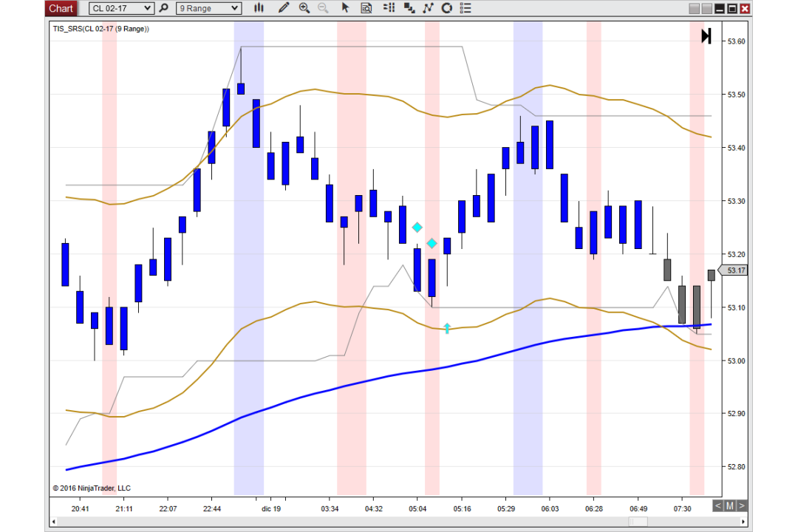This screenshot has width=798, height=532.
Task: Select the pencil drawing tools icon
Action: [x=284, y=7]
